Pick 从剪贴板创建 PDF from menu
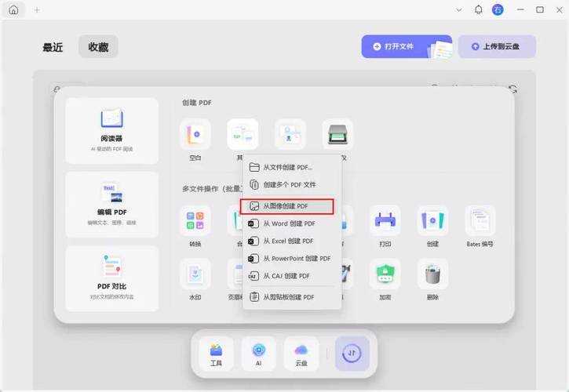This screenshot has width=569, height=392. tap(288, 297)
